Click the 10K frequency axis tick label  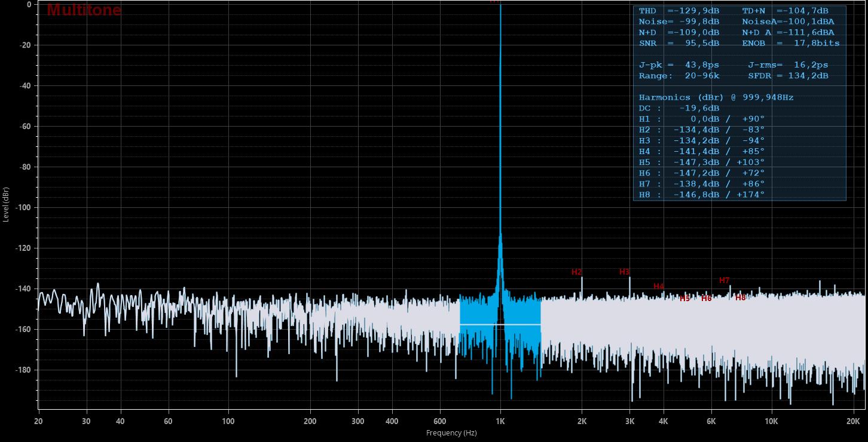point(772,420)
